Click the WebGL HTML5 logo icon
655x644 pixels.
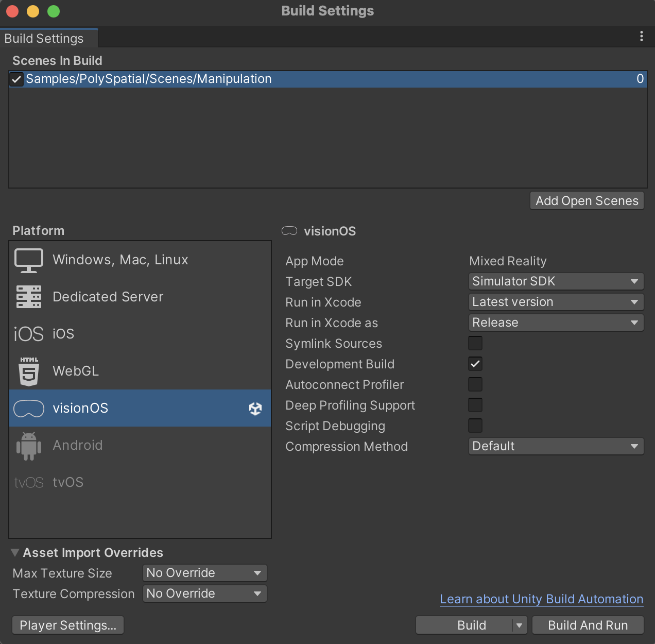click(x=29, y=371)
